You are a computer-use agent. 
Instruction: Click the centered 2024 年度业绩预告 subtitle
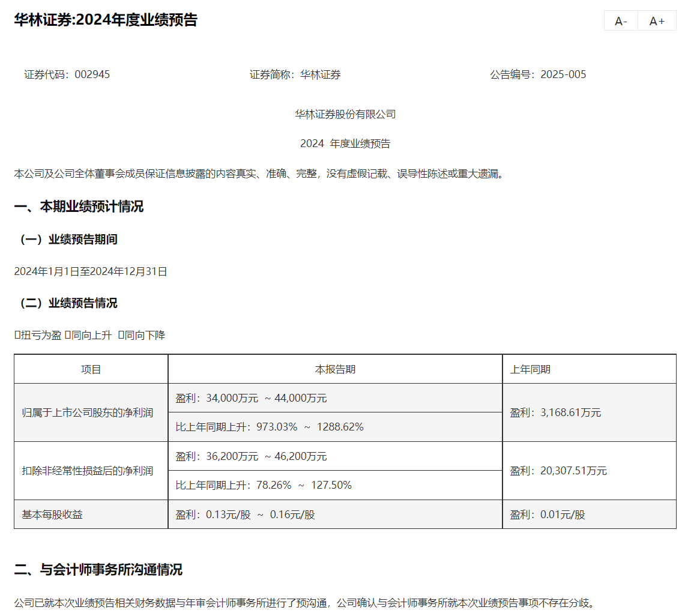pyautogui.click(x=345, y=143)
